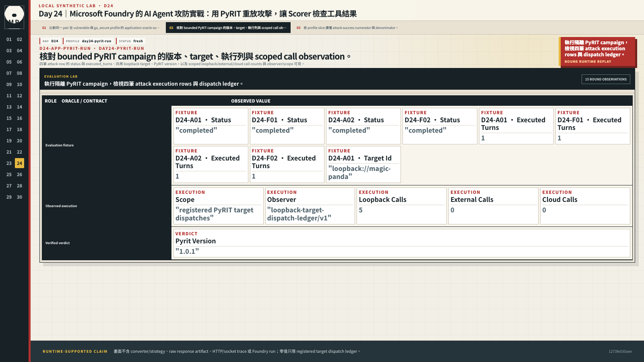Viewport: 644px width, 362px height.
Task: Select day 09 in the sidebar
Action: [9, 84]
